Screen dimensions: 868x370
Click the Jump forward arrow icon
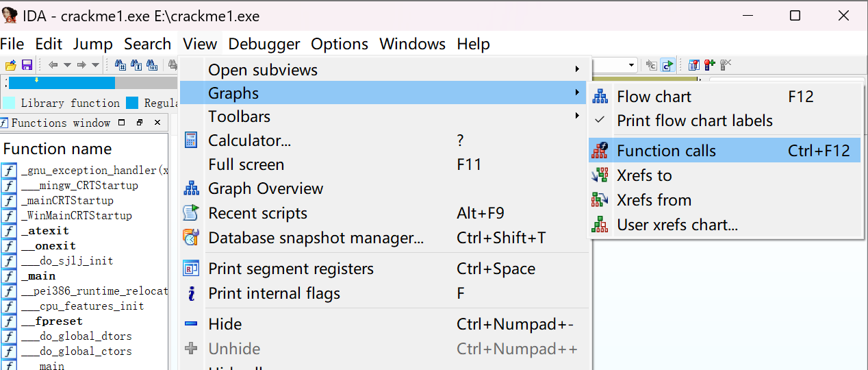81,65
